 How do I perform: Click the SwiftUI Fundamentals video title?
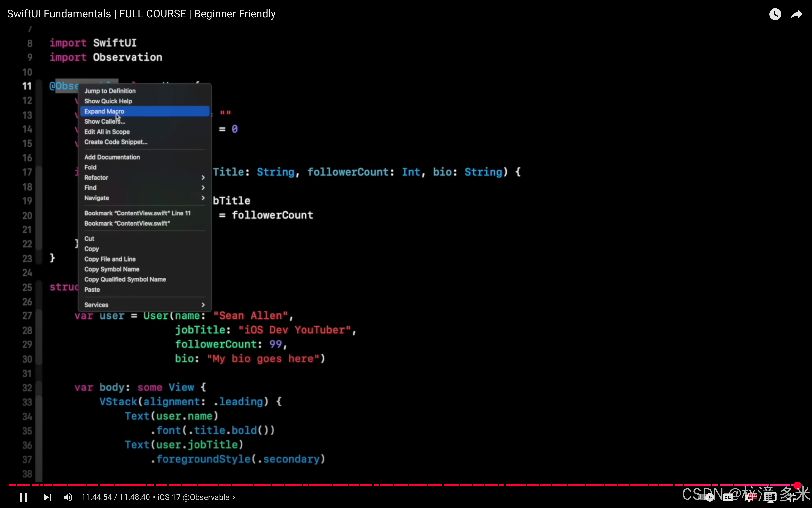(x=141, y=14)
